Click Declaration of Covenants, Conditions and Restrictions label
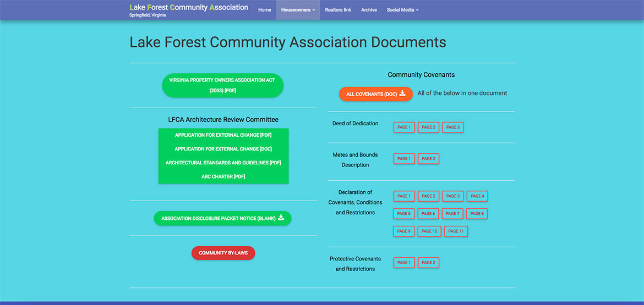 click(x=355, y=202)
